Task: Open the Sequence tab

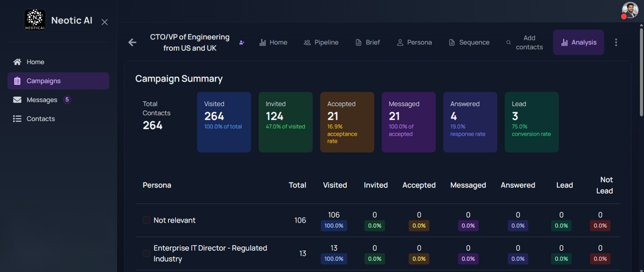Action: coord(469,42)
